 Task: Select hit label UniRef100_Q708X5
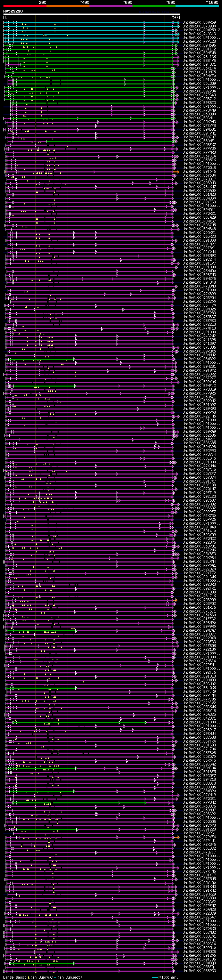[199, 929]
